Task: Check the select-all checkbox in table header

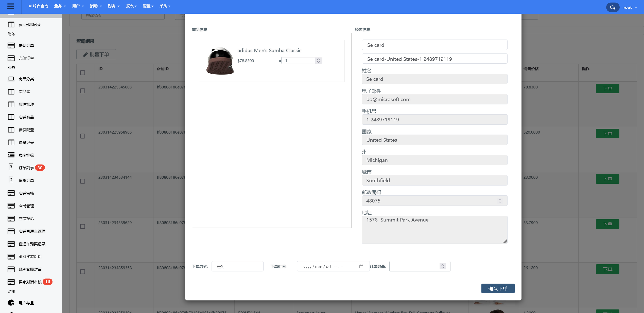Action: click(82, 73)
